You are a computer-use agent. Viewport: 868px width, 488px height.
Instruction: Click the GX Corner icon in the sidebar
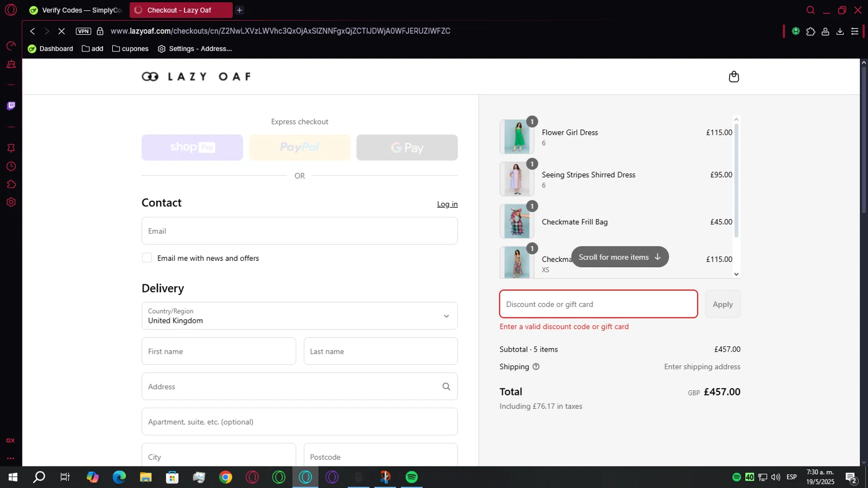[10, 441]
